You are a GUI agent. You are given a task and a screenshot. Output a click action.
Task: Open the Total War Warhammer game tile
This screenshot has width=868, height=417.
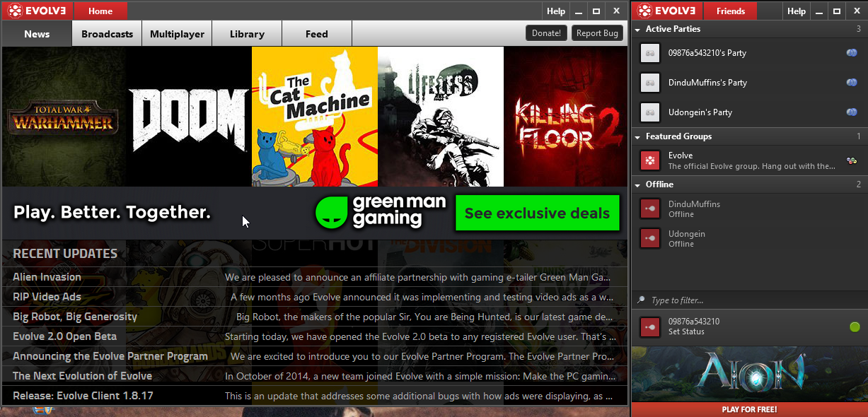pos(64,117)
